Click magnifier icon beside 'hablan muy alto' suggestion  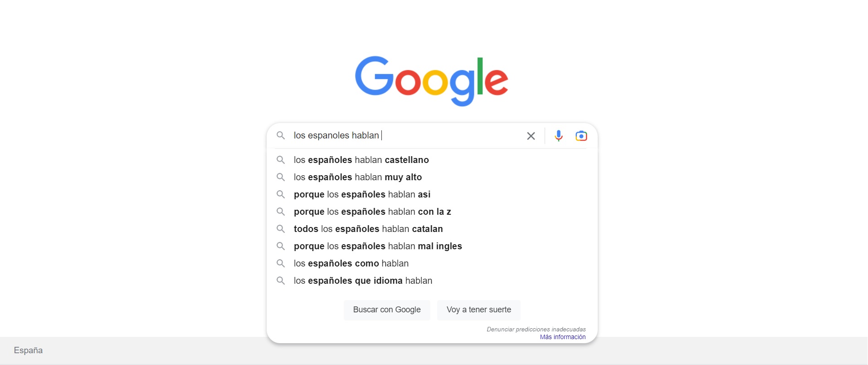point(281,177)
